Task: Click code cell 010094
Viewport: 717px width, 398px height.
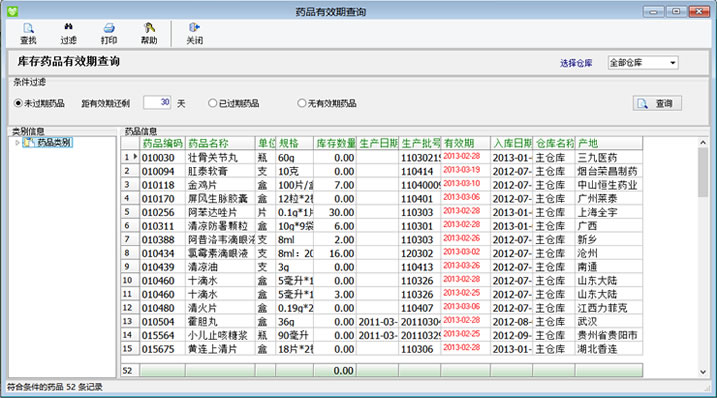Action: 162,172
